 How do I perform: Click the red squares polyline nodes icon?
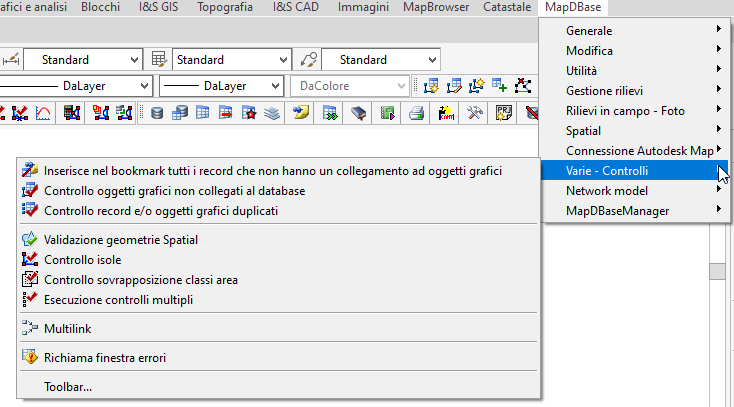click(101, 113)
